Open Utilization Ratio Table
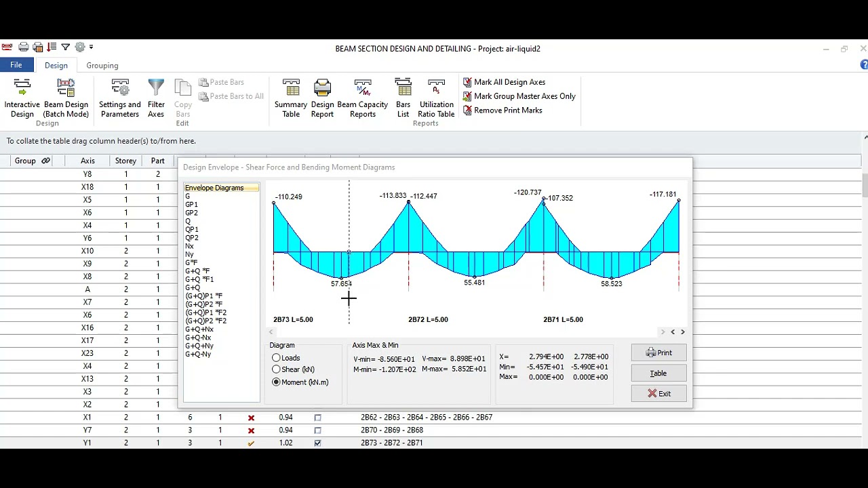This screenshot has width=868, height=488. (436, 98)
